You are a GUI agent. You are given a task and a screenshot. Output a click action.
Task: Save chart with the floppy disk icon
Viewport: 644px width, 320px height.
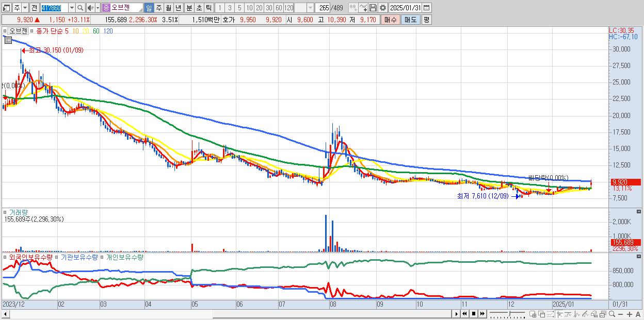pyautogui.click(x=373, y=8)
